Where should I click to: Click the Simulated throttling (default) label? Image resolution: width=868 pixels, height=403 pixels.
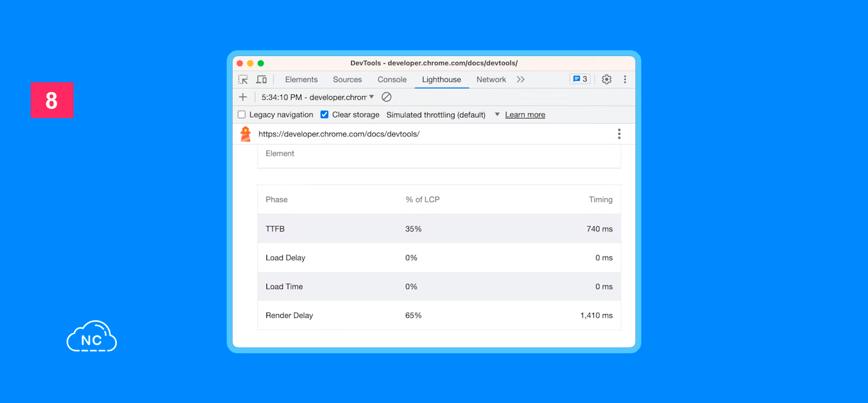[x=436, y=115]
